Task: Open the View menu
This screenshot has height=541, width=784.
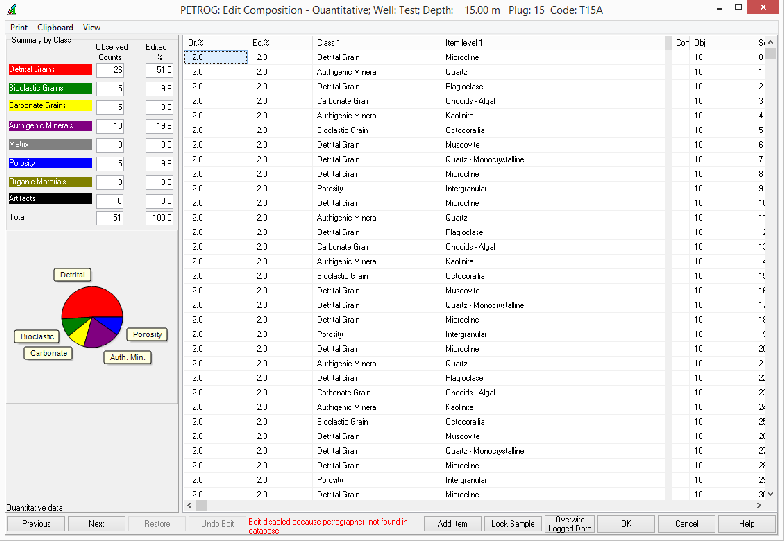Action: coord(92,26)
